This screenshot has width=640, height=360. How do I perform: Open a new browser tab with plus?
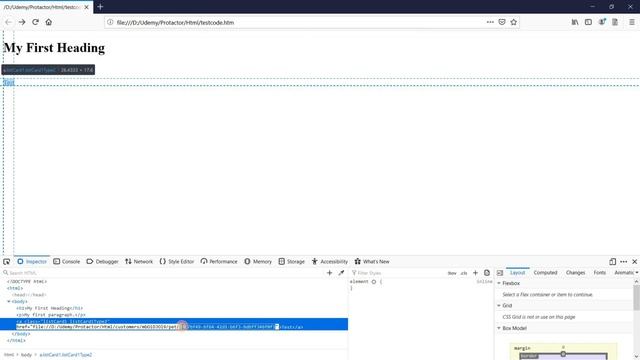[x=100, y=7]
